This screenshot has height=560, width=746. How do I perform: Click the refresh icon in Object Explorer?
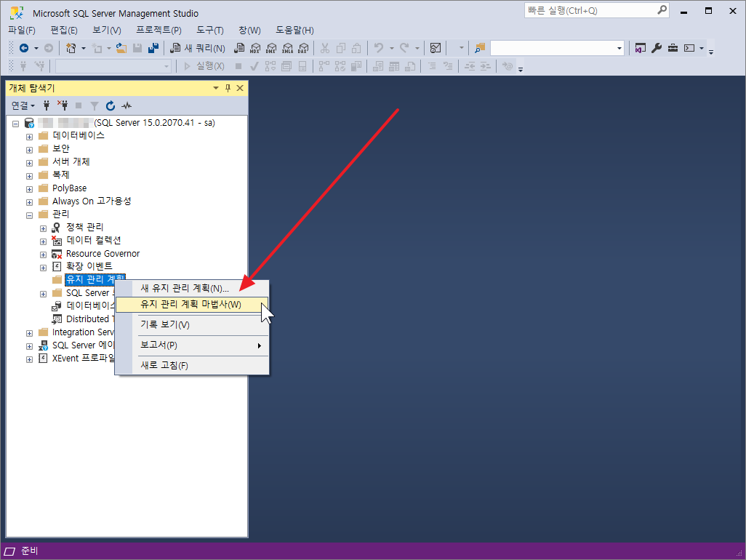coord(111,105)
